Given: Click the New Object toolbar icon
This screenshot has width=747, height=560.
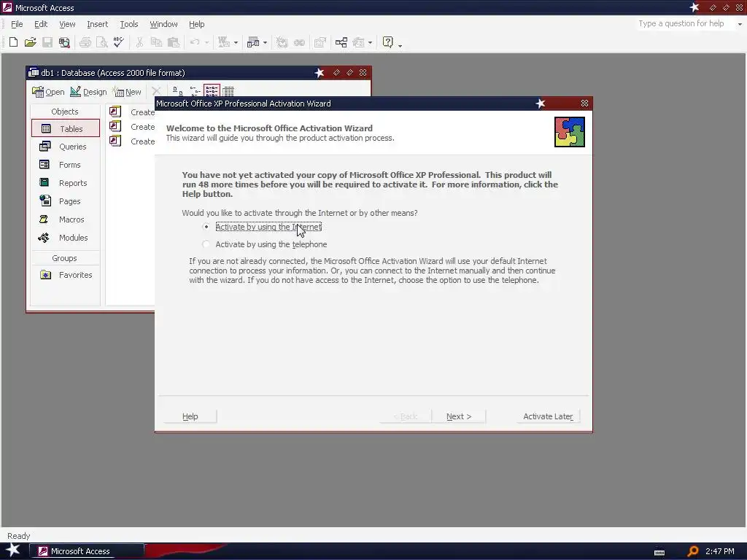Looking at the screenshot, I should tap(358, 42).
